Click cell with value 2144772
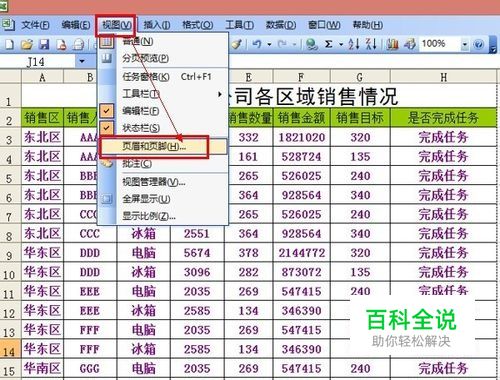This screenshot has height=380, width=500. coord(301,253)
